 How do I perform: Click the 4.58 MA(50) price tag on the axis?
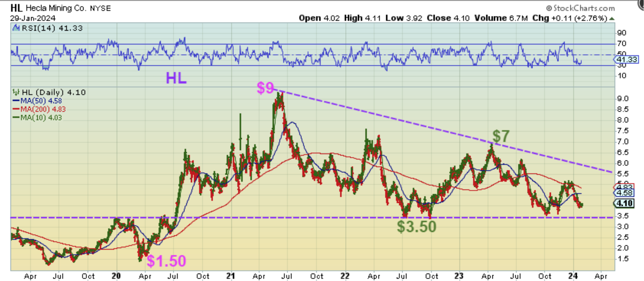point(625,193)
